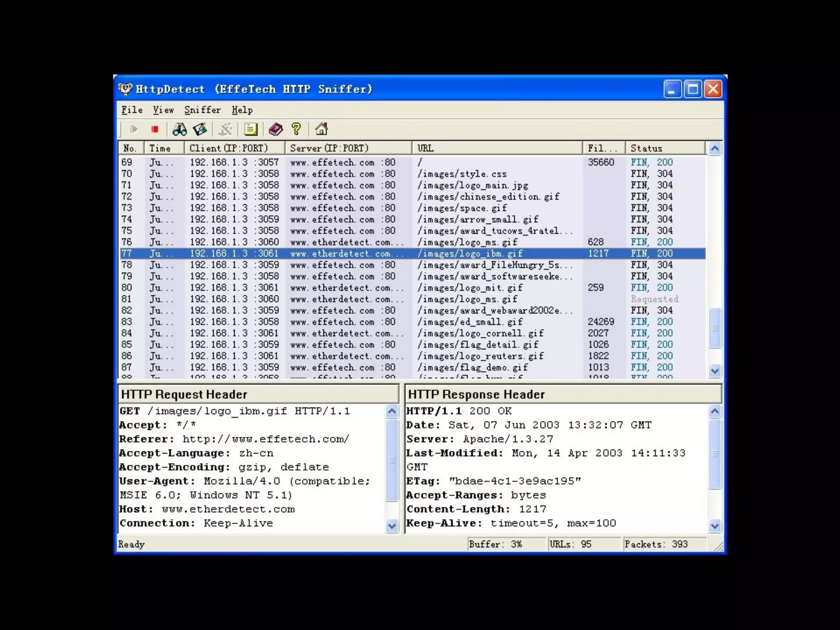Click the yellow question mark icon

click(x=296, y=130)
